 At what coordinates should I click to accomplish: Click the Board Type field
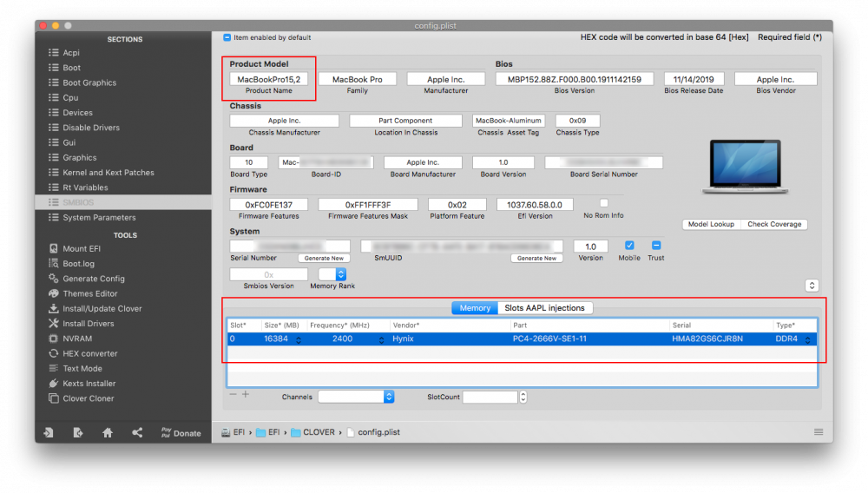248,162
